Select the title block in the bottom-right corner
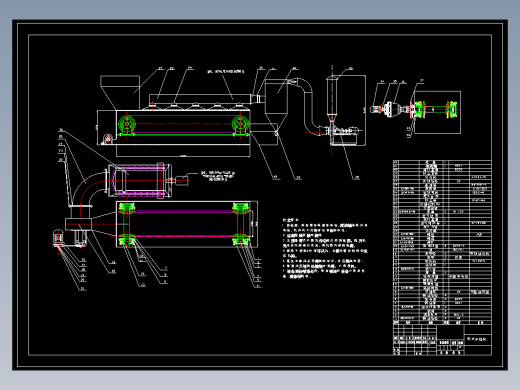The width and height of the screenshot is (520, 390). 442,340
